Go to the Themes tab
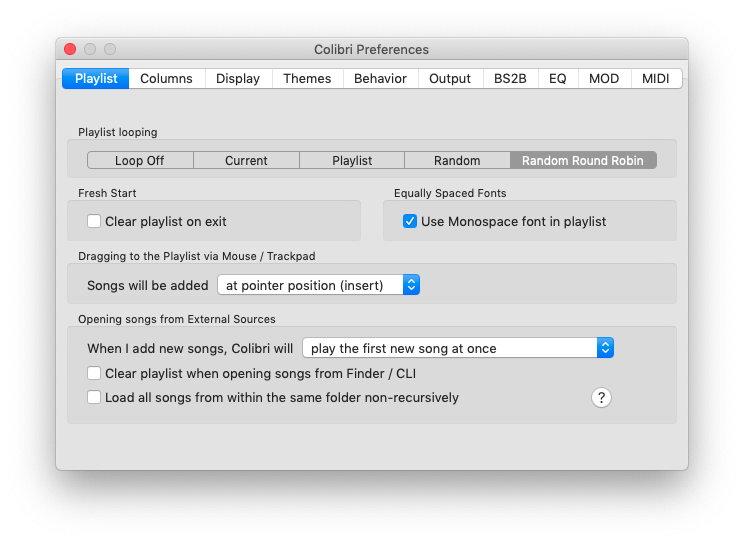Screen dimensions: 744x544 pos(307,78)
